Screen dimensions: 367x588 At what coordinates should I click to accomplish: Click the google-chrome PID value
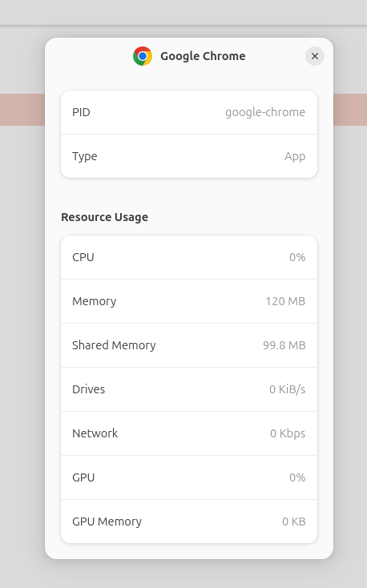pos(265,112)
